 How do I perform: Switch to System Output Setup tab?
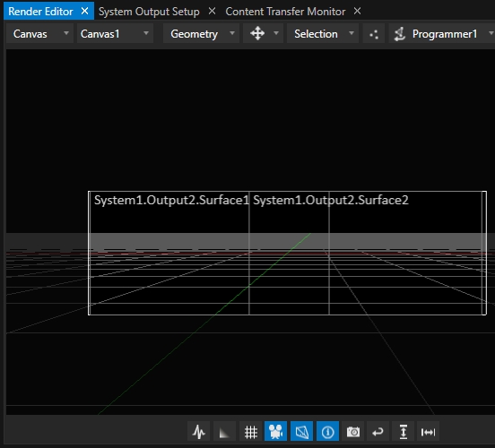click(x=149, y=12)
